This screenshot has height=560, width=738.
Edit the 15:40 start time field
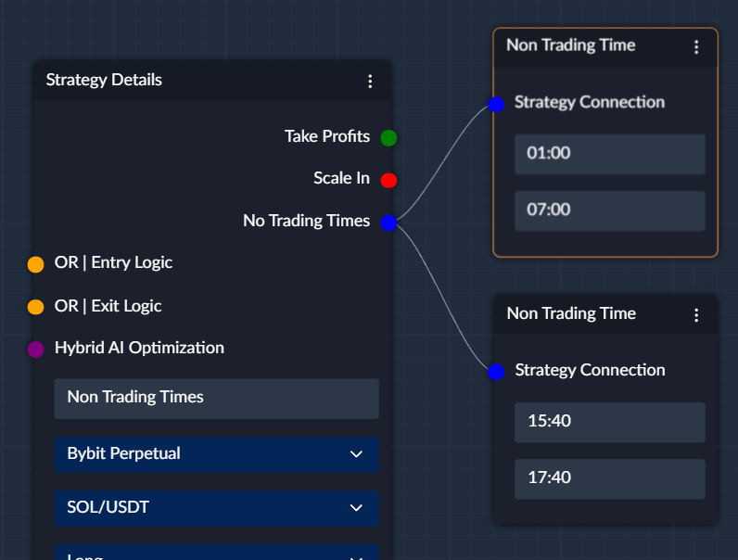point(610,422)
